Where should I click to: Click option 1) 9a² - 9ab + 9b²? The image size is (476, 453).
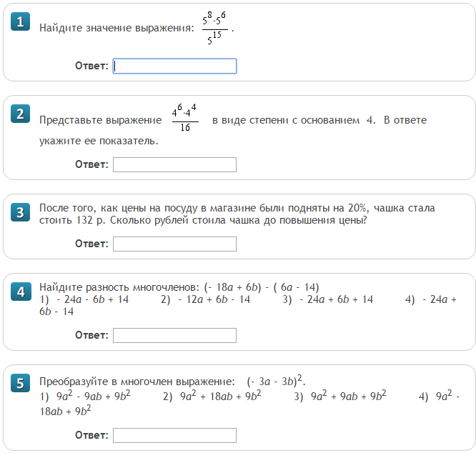point(85,397)
